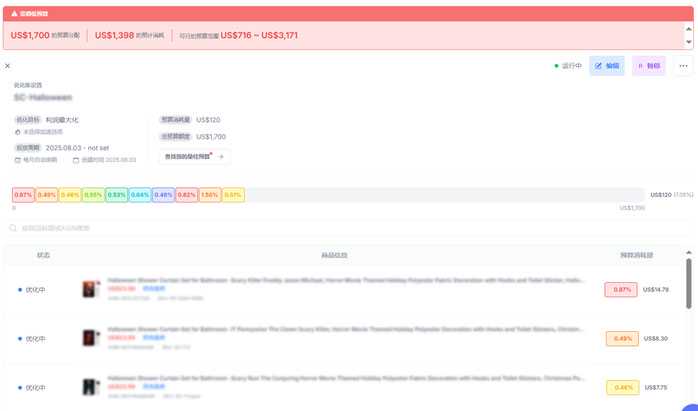Viewport: 698px width, 411px height.
Task: Click the purple pause button
Action: (649, 66)
